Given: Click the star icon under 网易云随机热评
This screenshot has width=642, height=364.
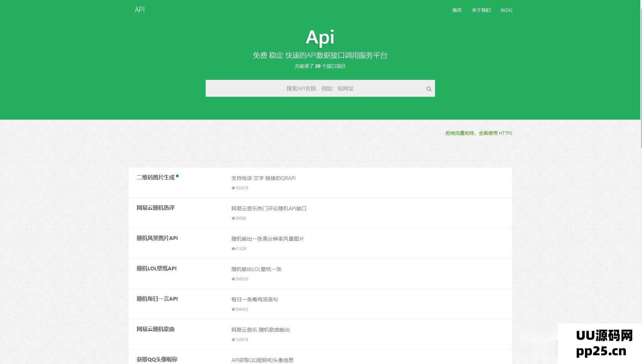Looking at the screenshot, I should [233, 218].
